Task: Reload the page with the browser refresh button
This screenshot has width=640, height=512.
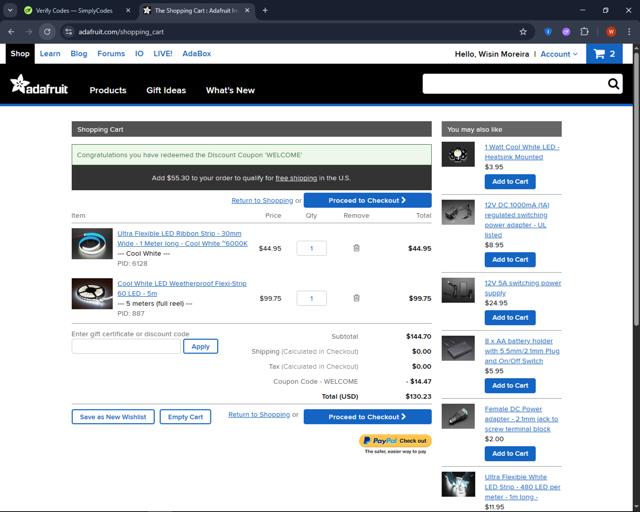Action: click(x=47, y=32)
